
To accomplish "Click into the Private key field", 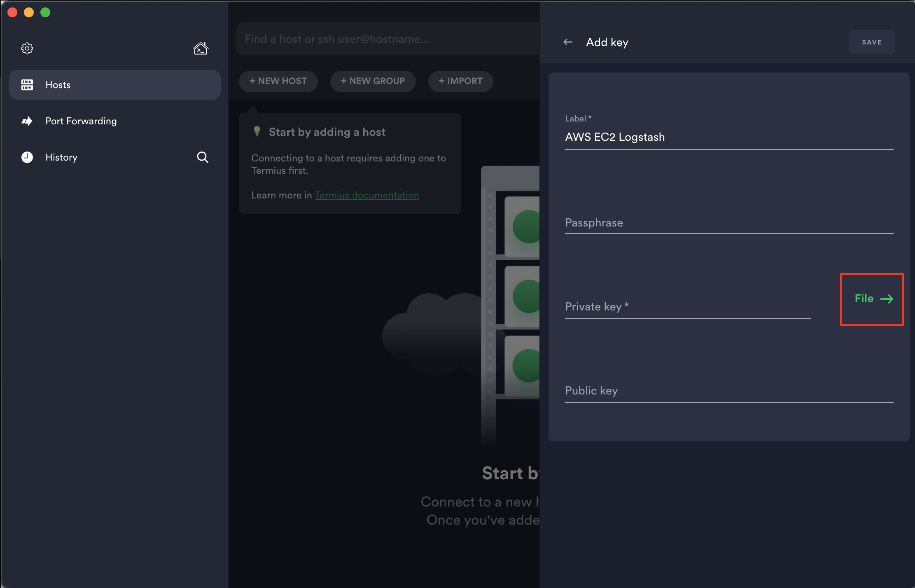I will point(688,307).
